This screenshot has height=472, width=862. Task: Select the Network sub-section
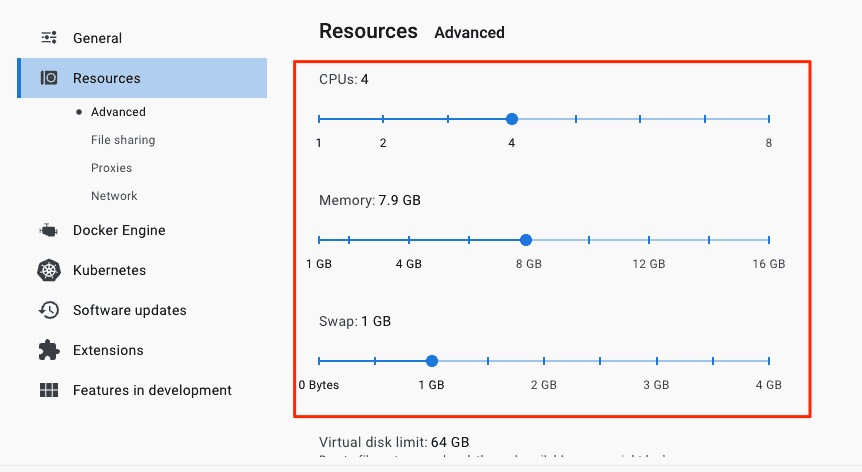pos(114,196)
